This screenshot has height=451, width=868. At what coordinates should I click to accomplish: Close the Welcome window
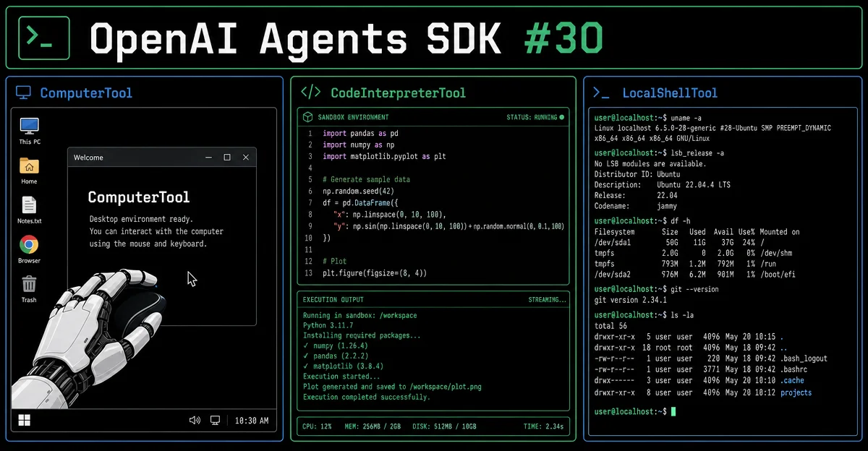(246, 157)
